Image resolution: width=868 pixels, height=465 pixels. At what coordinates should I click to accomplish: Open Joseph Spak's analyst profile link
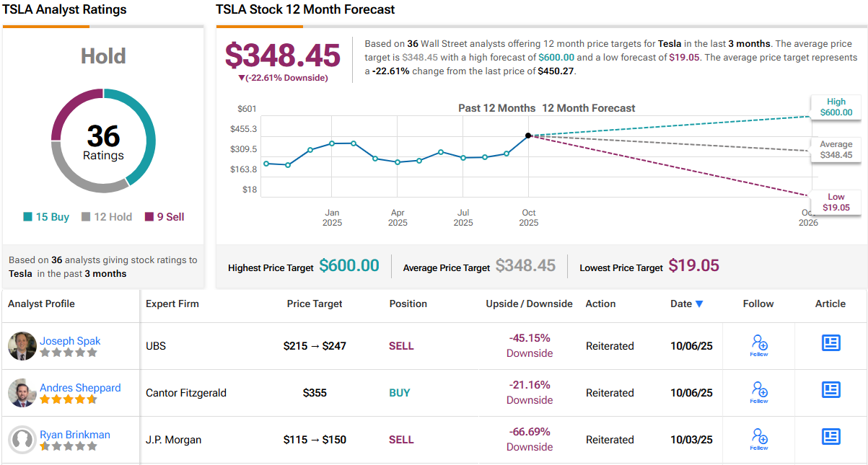point(70,341)
